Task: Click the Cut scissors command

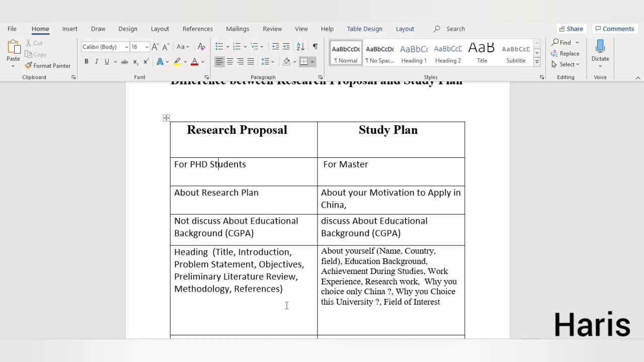Action: tap(35, 43)
